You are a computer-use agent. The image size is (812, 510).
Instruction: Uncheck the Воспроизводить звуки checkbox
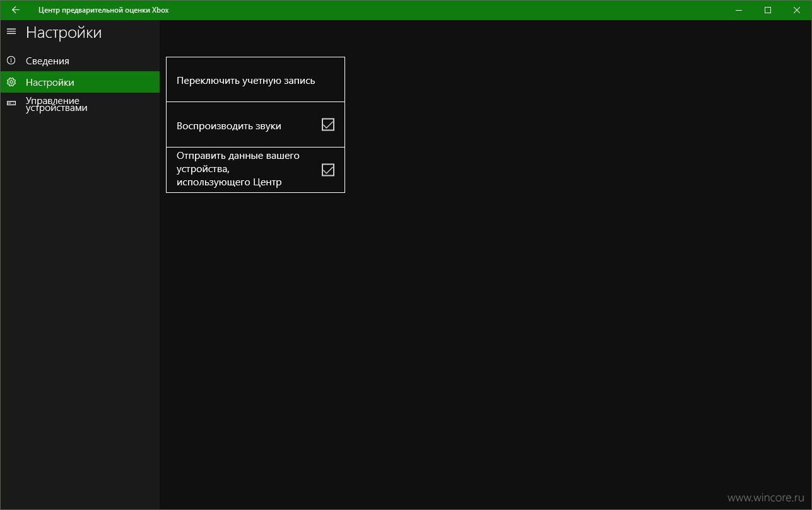click(x=328, y=125)
